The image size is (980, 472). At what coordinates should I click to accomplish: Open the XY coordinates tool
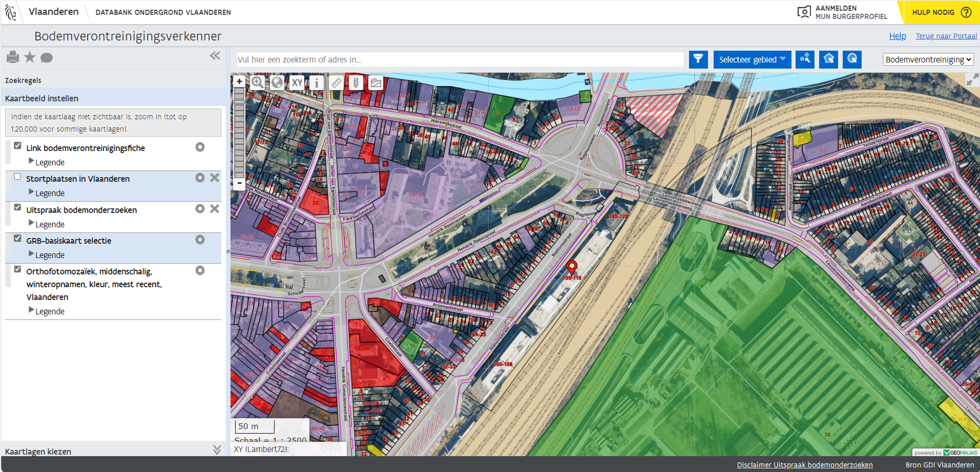(297, 82)
